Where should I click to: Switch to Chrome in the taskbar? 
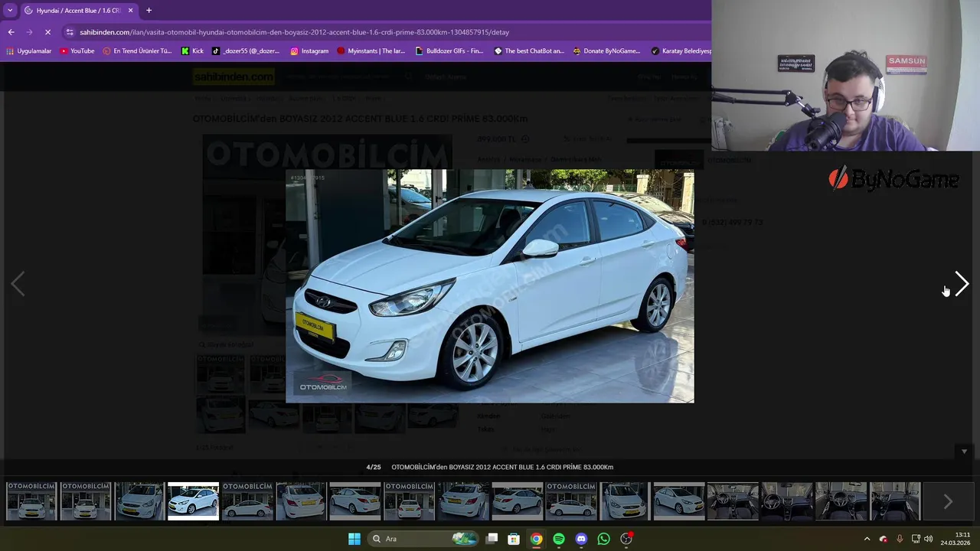537,539
